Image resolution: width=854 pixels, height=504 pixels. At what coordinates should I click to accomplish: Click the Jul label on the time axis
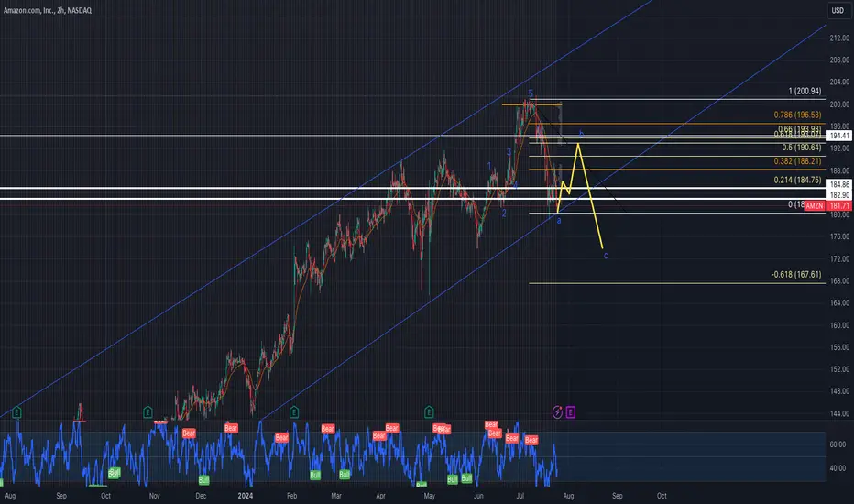pyautogui.click(x=520, y=496)
